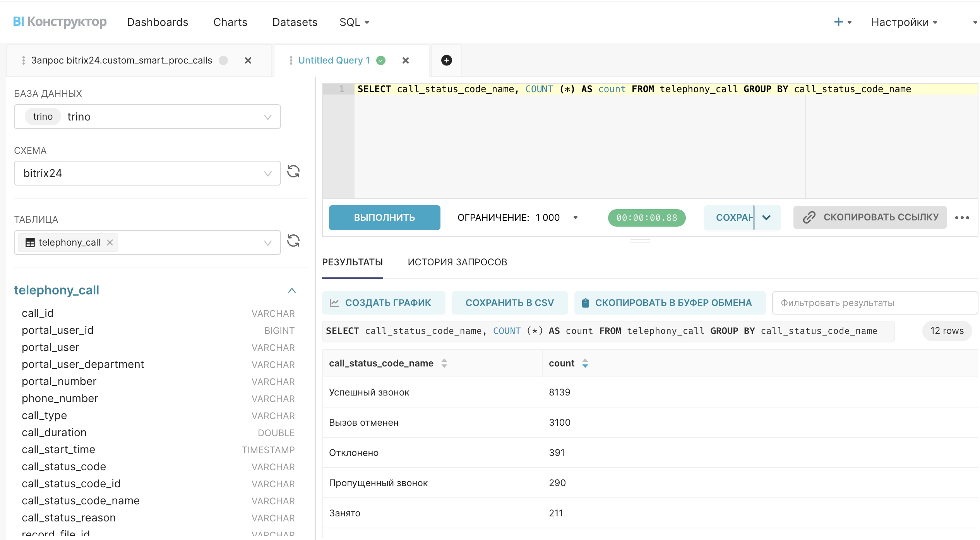Refresh the table list
The height and width of the screenshot is (540, 980).
pos(293,241)
